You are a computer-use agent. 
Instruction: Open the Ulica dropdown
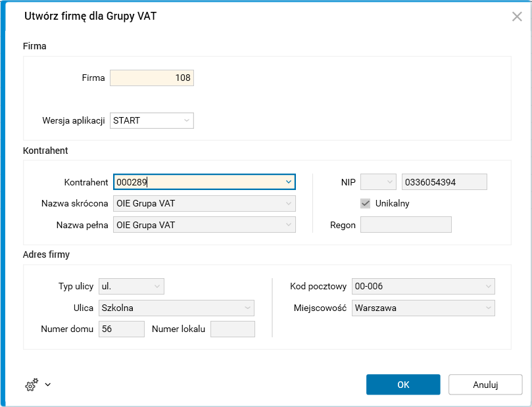(x=247, y=308)
